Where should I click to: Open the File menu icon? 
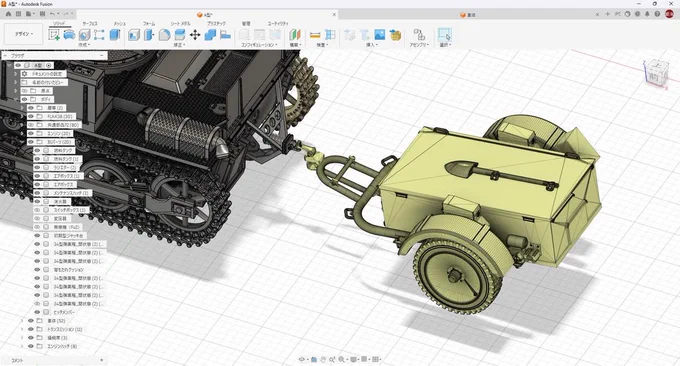tap(29, 14)
